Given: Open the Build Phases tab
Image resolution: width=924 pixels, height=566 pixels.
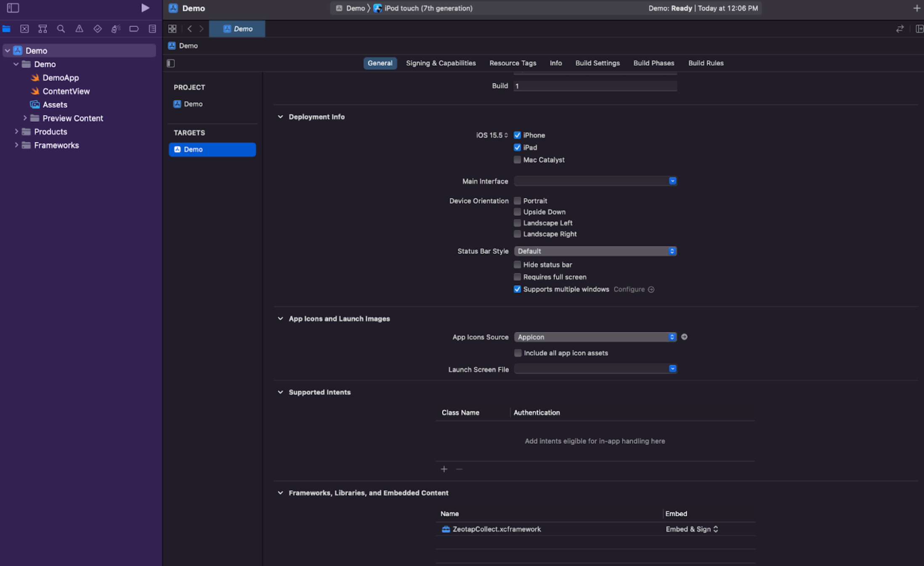Looking at the screenshot, I should click(x=653, y=63).
